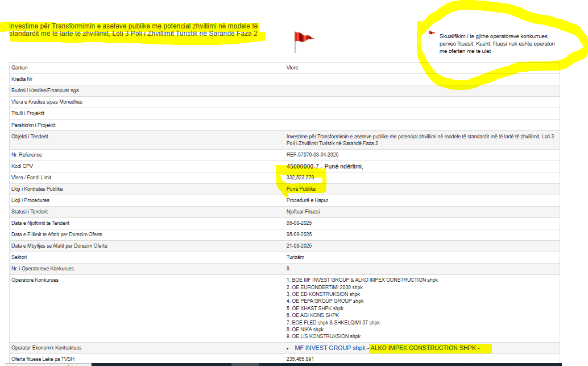The width and height of the screenshot is (588, 366).
Task: Click the Vlore value in the Qarkun row
Action: pos(292,68)
